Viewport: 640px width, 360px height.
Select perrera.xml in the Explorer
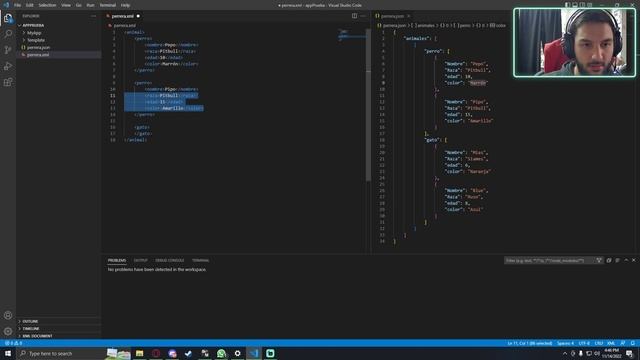58,55
